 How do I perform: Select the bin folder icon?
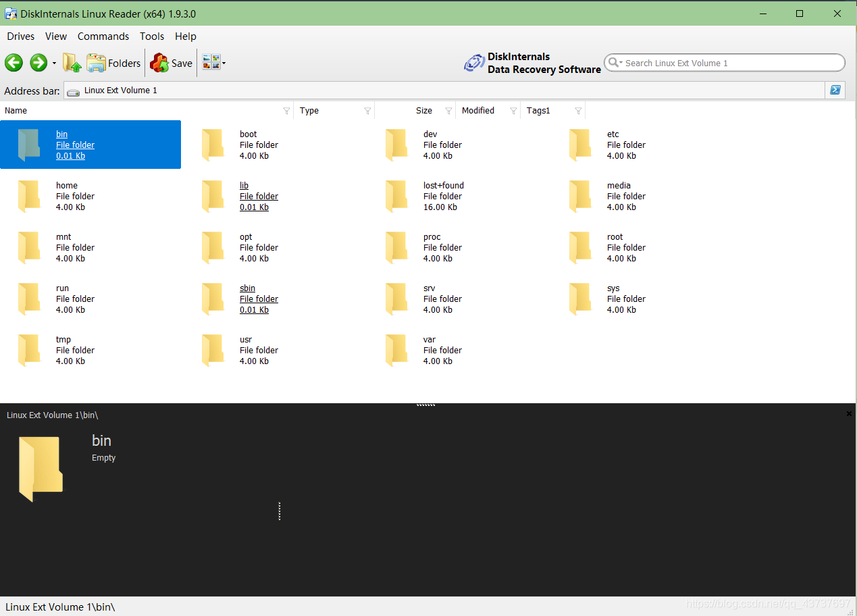click(x=29, y=145)
